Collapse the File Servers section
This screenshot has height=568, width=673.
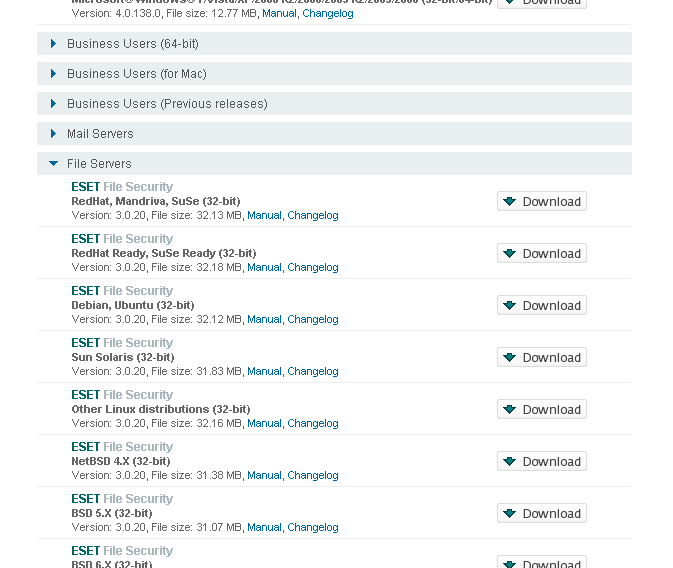click(x=334, y=164)
